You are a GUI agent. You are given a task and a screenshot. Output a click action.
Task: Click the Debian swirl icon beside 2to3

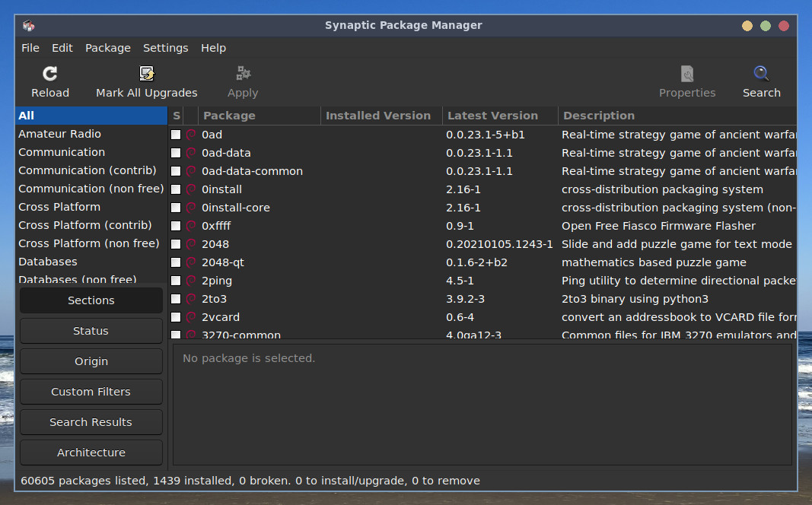coord(191,299)
